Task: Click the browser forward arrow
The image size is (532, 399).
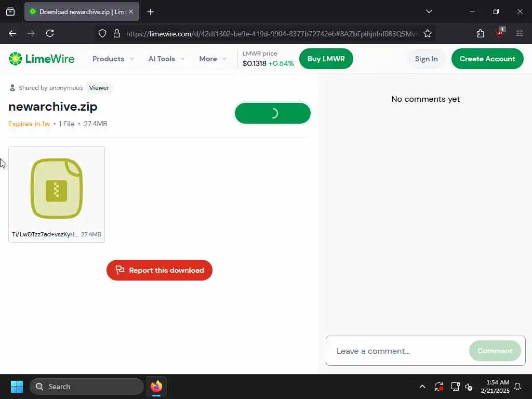Action: click(31, 33)
